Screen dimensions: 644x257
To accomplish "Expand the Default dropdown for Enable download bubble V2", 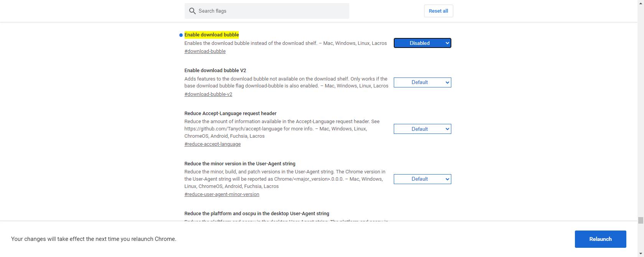I will tap(422, 82).
